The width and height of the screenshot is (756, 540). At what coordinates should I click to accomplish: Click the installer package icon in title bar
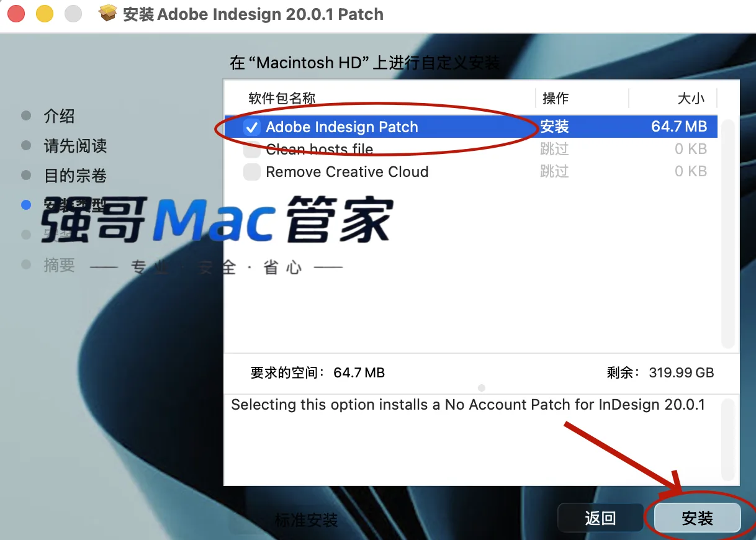[x=108, y=13]
